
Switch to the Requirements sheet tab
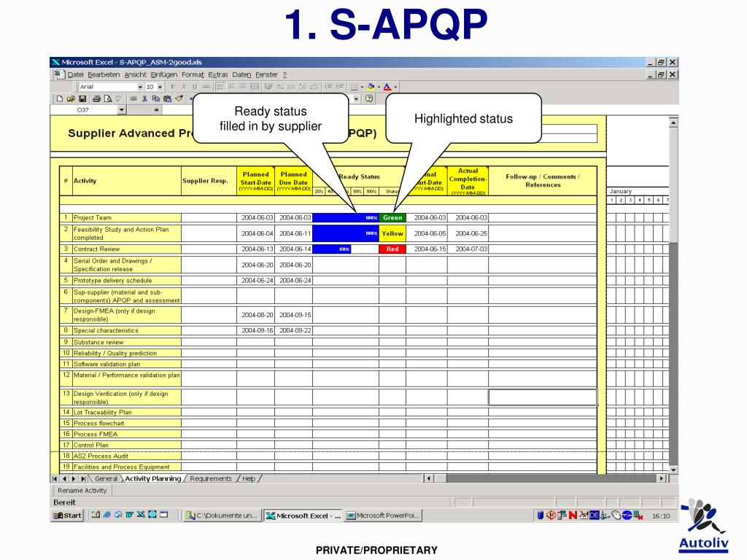[x=211, y=478]
